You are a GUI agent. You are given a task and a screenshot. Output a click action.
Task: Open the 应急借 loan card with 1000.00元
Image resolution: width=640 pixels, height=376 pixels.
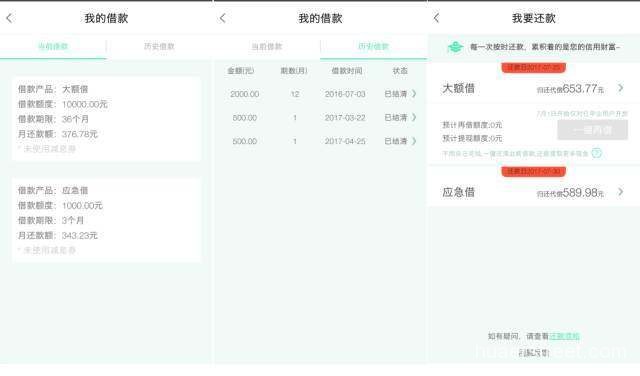click(x=106, y=220)
